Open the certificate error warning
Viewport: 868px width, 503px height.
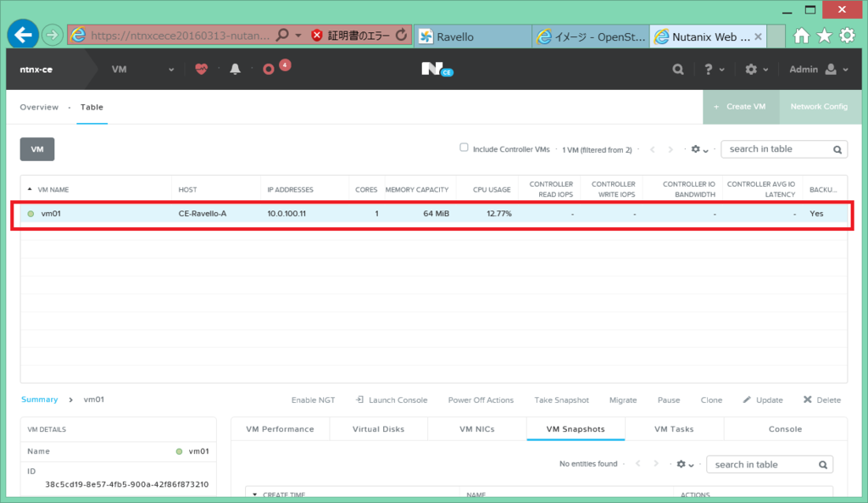pos(350,36)
